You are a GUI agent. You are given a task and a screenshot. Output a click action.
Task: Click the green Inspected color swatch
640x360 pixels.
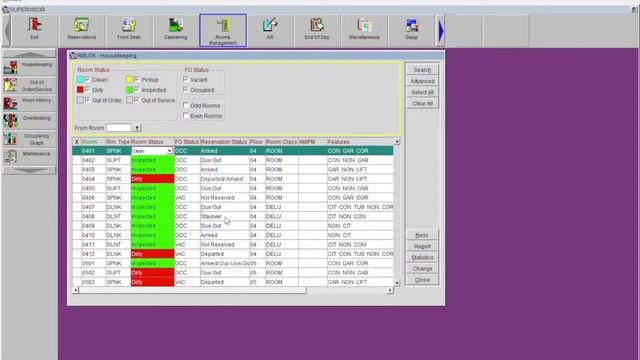(x=129, y=89)
